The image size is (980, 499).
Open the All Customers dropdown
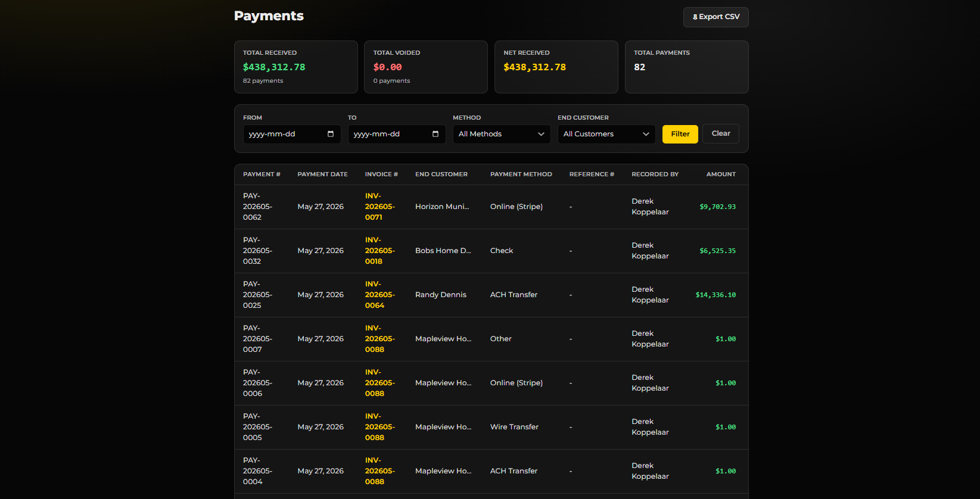606,134
